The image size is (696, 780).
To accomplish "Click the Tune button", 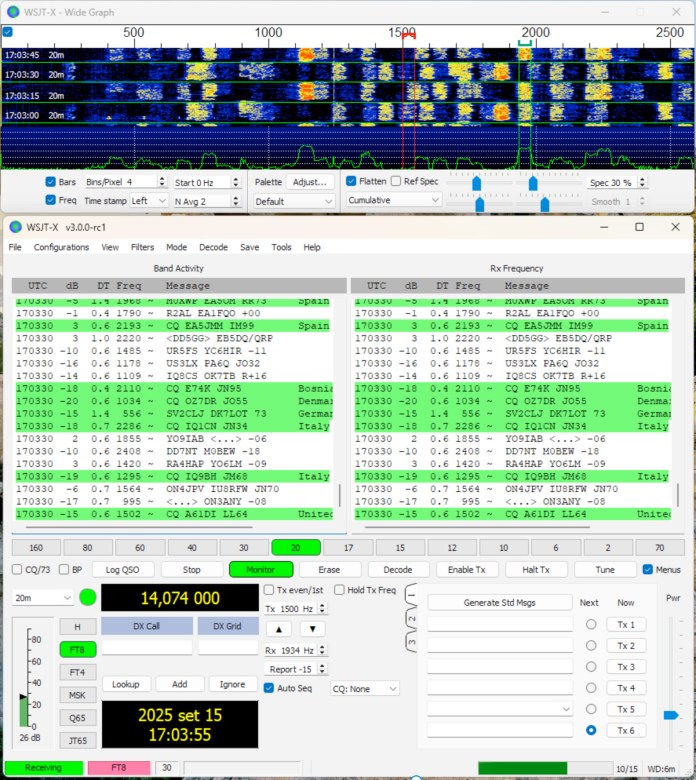I will 605,570.
